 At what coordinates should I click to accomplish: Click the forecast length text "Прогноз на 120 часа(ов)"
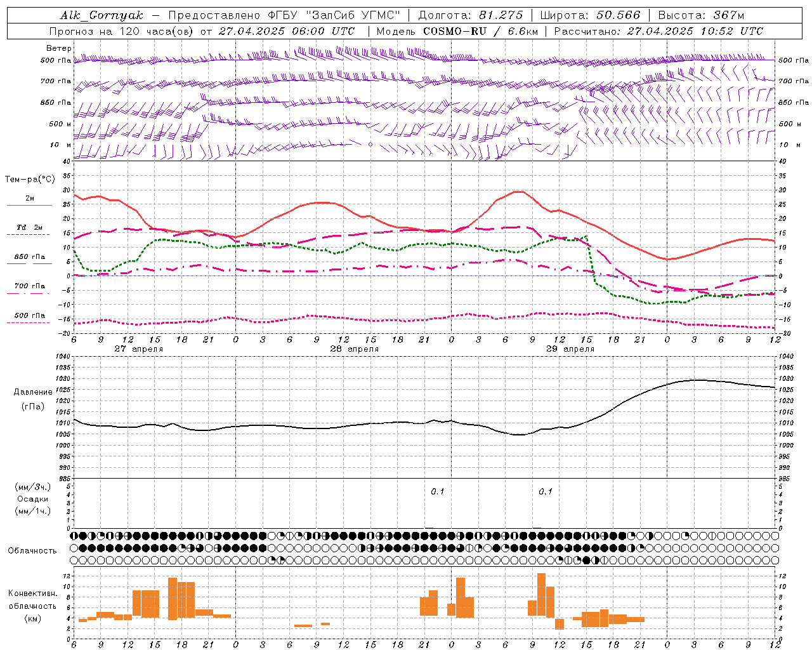tap(122, 31)
